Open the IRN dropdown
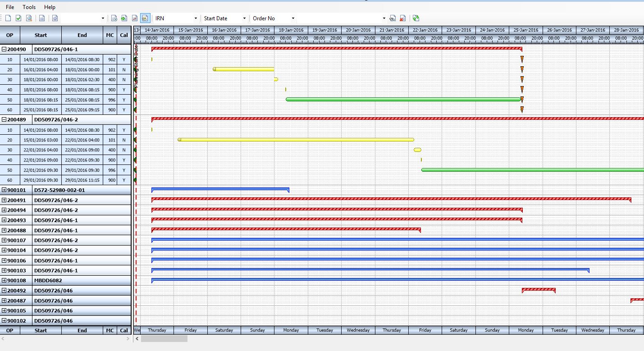This screenshot has height=351, width=644. (x=196, y=18)
